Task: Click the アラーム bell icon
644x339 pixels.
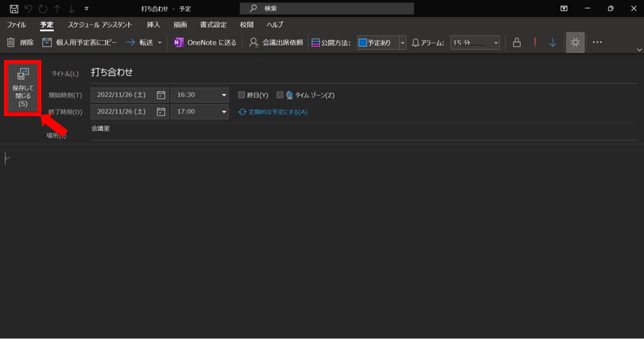Action: point(415,43)
